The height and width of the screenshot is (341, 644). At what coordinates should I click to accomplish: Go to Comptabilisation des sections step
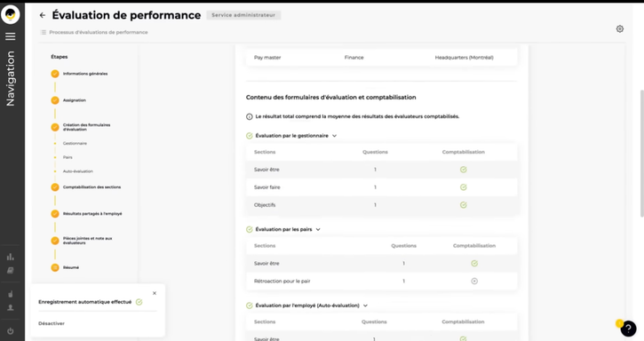coord(91,187)
